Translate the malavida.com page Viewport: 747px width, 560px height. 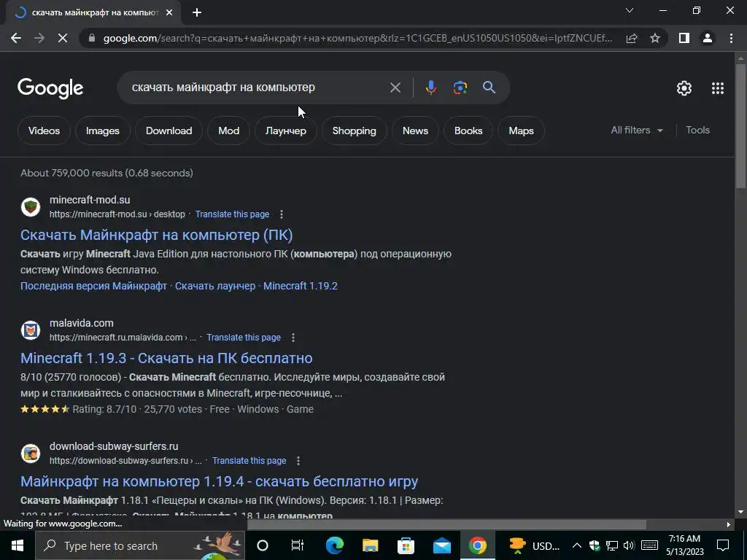coord(244,338)
